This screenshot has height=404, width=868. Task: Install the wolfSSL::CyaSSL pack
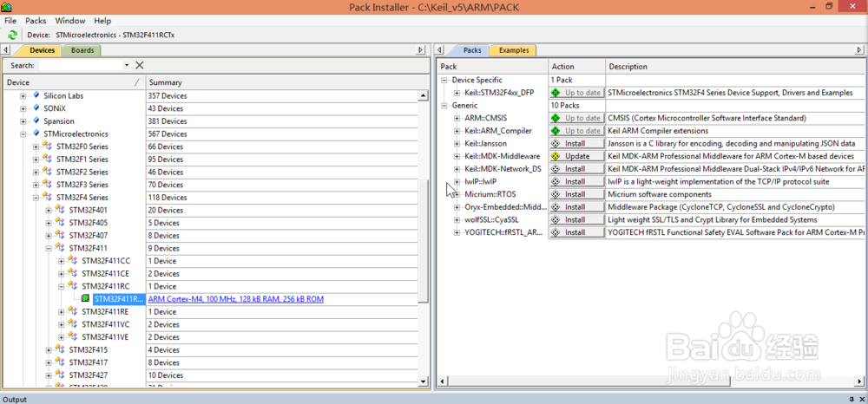576,220
